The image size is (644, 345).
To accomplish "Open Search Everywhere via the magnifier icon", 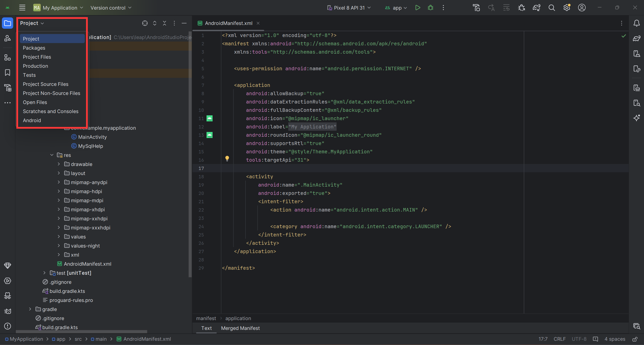I will [551, 8].
